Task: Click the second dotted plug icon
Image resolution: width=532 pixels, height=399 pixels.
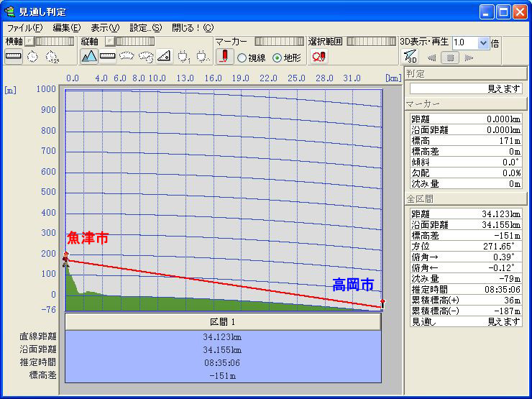Action: click(x=203, y=56)
